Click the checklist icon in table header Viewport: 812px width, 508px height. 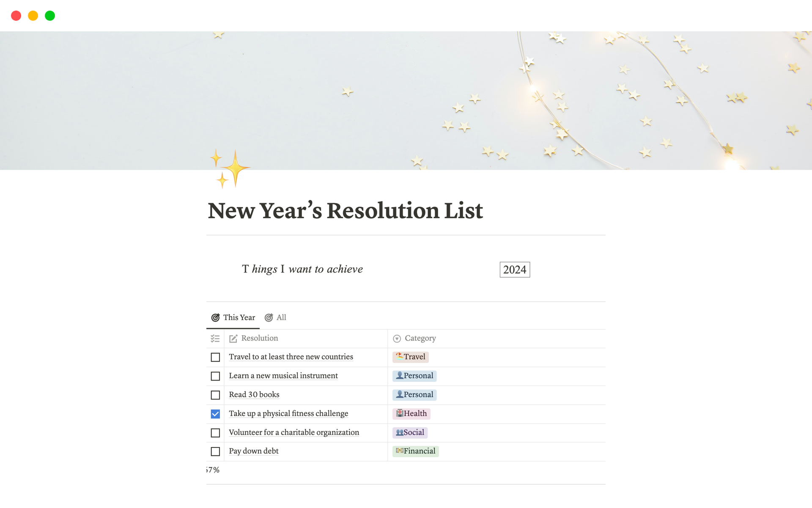[215, 338]
